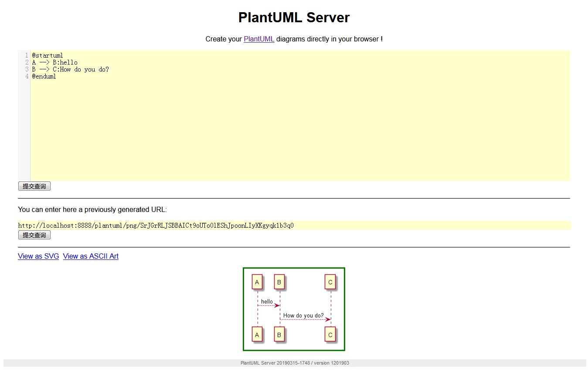Click the top participant box B in the diagram
588x372 pixels.
point(280,282)
